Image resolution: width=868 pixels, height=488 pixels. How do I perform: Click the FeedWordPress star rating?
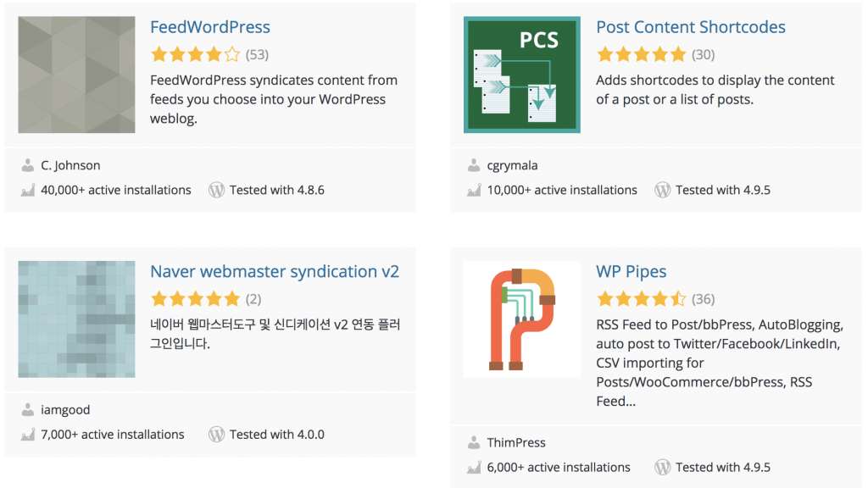pyautogui.click(x=195, y=55)
